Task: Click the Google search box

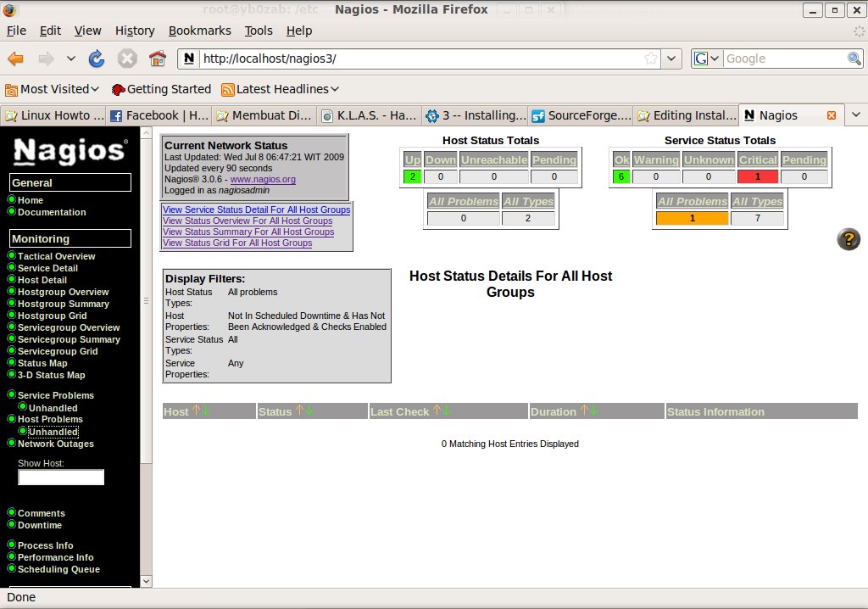Action: [x=784, y=59]
